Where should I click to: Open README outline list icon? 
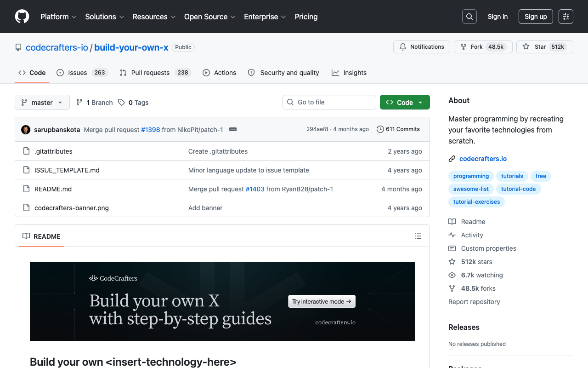click(x=418, y=236)
